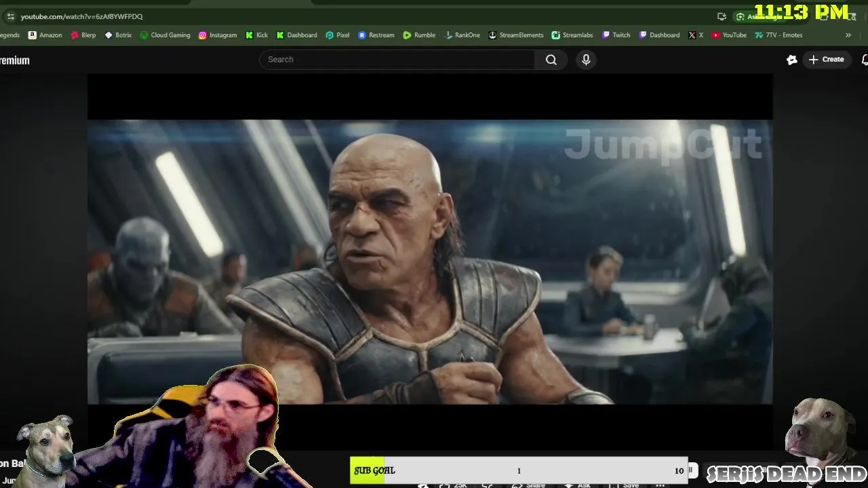This screenshot has height=488, width=868.
Task: Open the Create button menu
Action: (826, 60)
